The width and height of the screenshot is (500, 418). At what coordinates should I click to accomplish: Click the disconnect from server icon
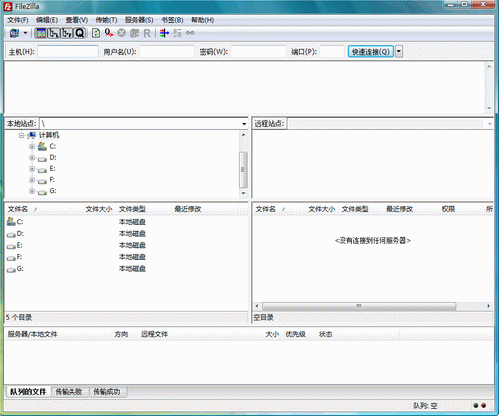tap(134, 33)
